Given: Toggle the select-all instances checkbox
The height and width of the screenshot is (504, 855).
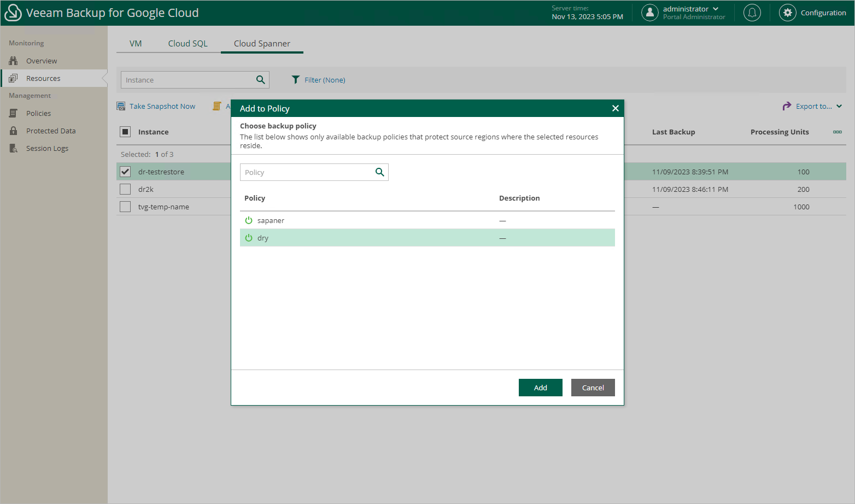Looking at the screenshot, I should (x=125, y=132).
